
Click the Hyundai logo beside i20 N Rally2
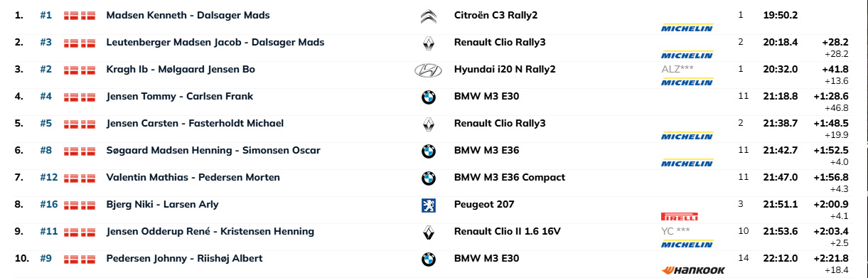(428, 71)
